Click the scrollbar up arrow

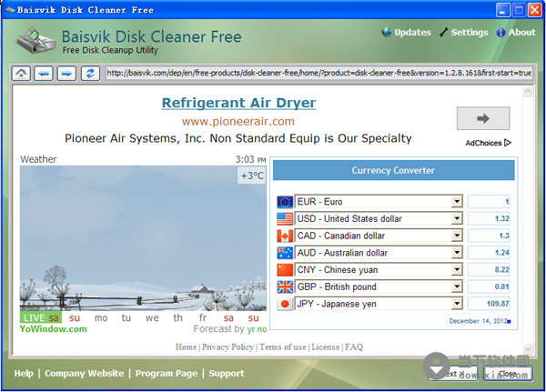click(528, 92)
